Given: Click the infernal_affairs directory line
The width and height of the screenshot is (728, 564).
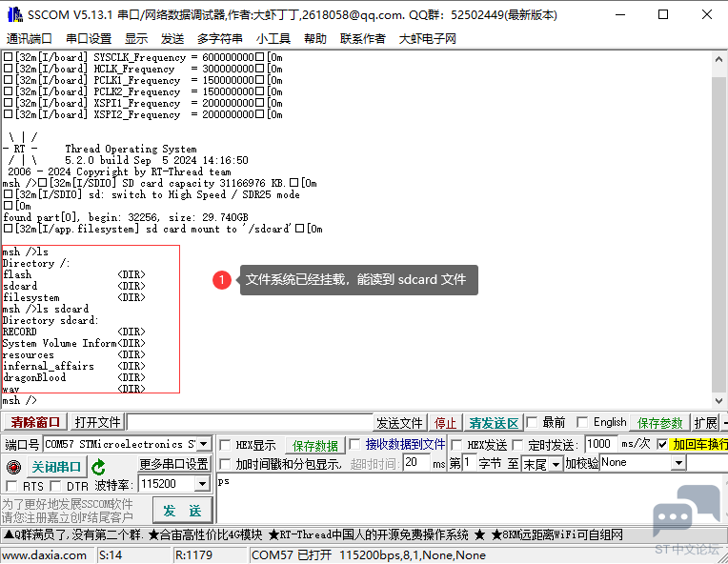Looking at the screenshot, I should pos(73,366).
